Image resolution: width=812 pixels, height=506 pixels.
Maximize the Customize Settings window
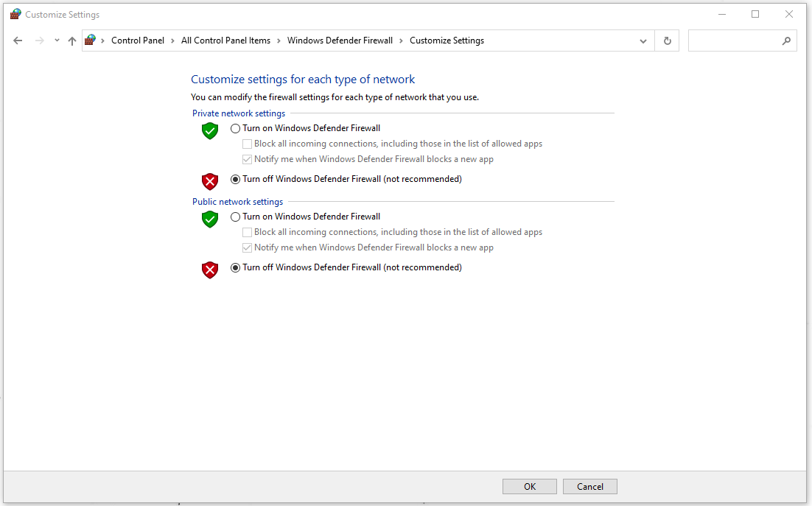755,15
